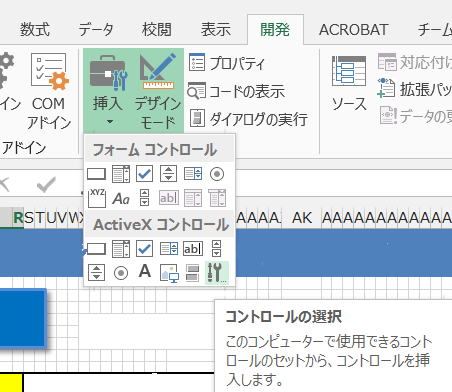
Task: Insert the Form Control spin button
Action: click(168, 174)
